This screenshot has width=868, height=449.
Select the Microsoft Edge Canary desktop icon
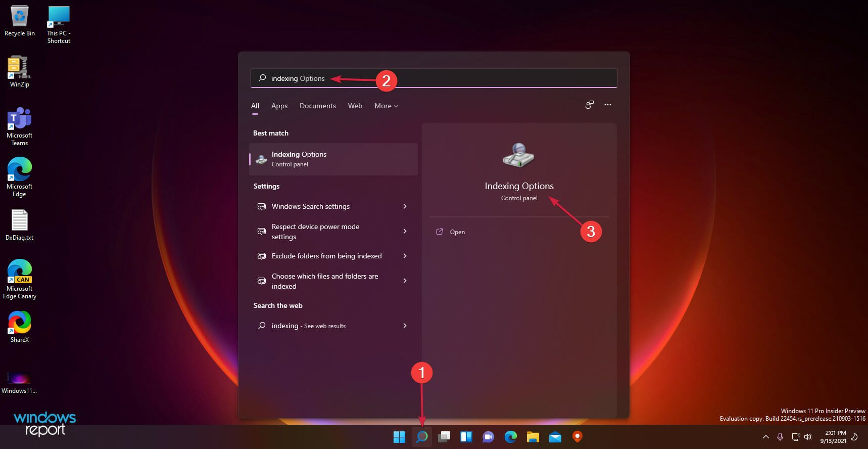pyautogui.click(x=19, y=279)
